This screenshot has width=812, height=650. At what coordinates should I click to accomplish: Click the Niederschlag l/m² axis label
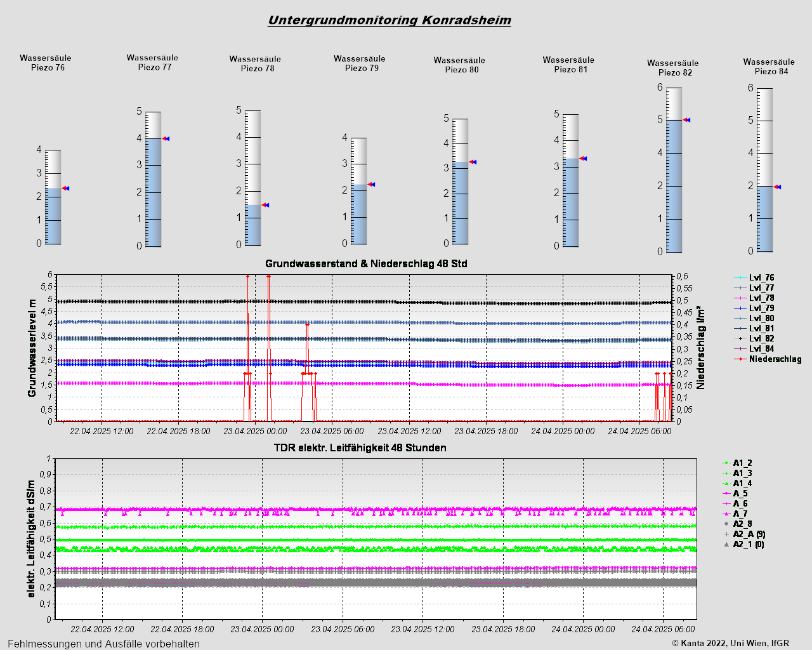tap(701, 348)
